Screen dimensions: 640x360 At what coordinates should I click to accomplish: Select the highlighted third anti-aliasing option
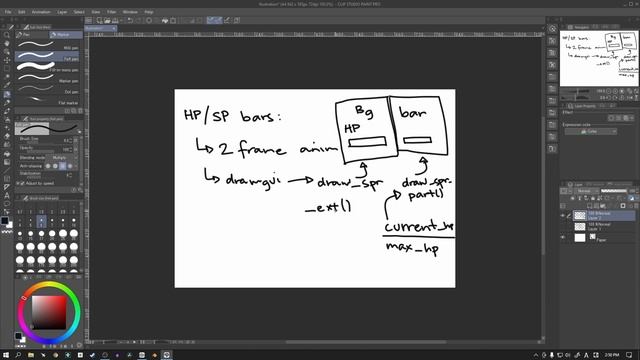[62, 166]
